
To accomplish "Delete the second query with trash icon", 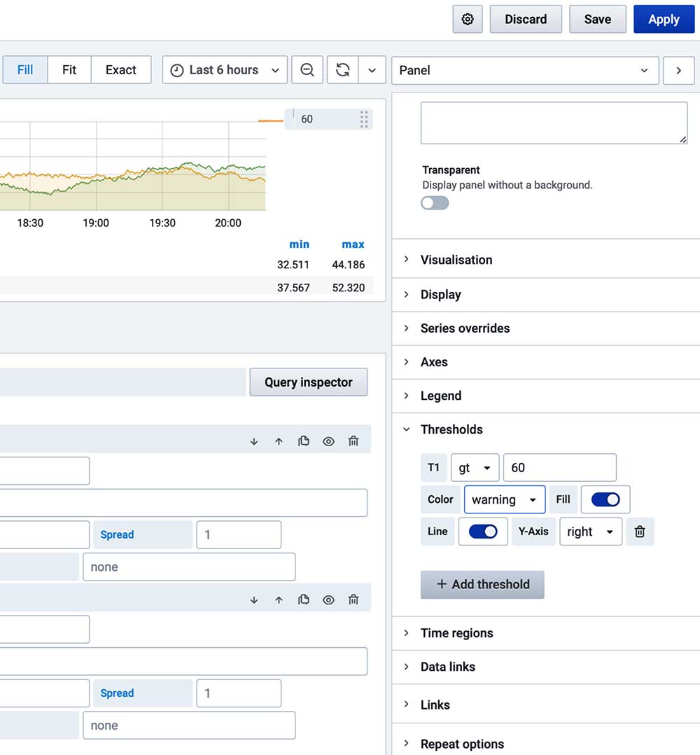I will point(353,600).
